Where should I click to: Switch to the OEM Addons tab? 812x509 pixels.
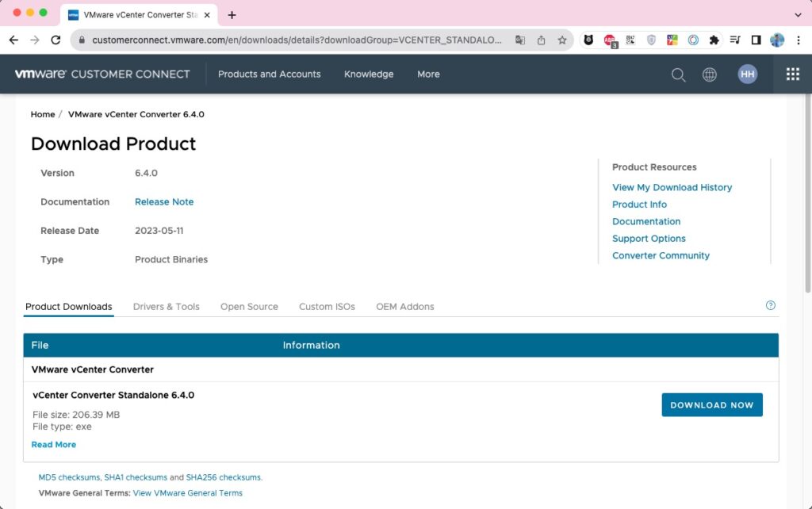(405, 307)
